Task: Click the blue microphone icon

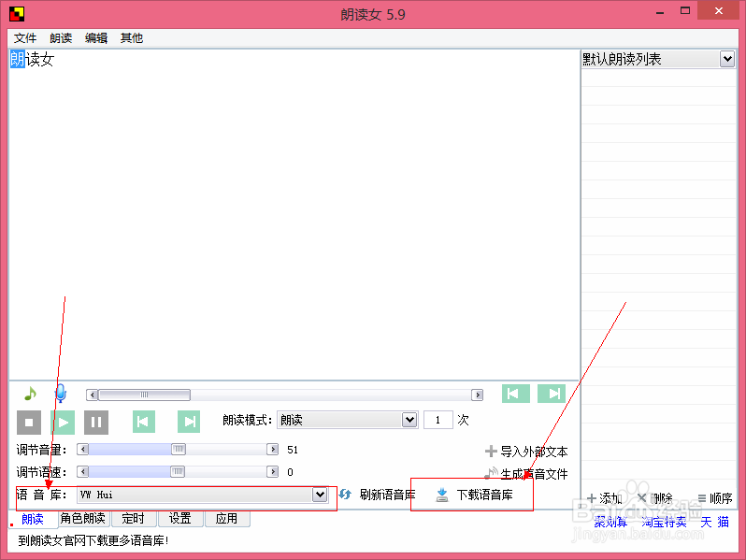Action: pos(61,394)
